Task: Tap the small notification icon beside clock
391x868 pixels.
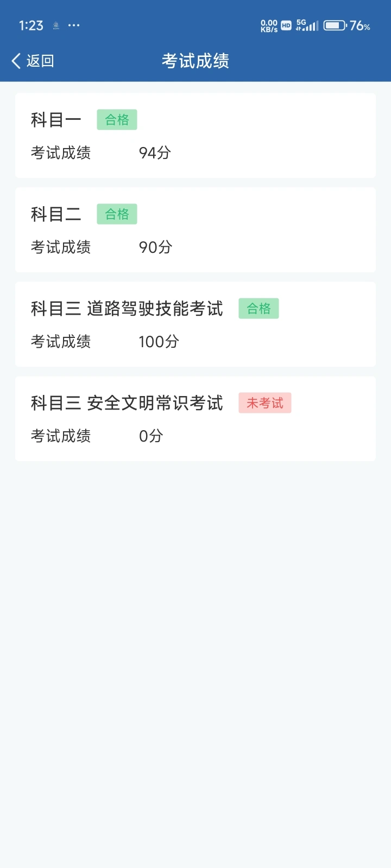Action: (x=56, y=25)
